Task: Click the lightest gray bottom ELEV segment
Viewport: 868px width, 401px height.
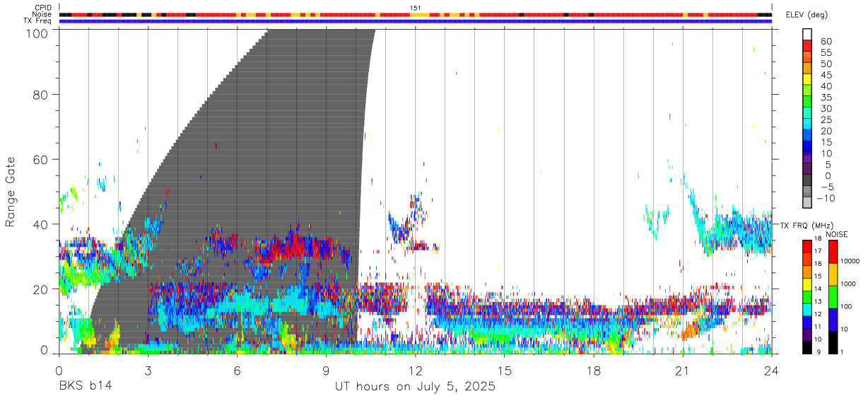Action: coord(807,202)
